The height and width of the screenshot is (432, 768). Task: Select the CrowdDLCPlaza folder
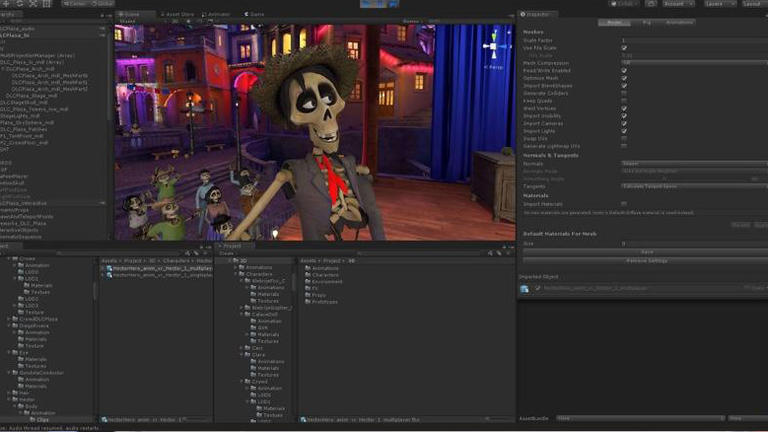click(x=34, y=319)
